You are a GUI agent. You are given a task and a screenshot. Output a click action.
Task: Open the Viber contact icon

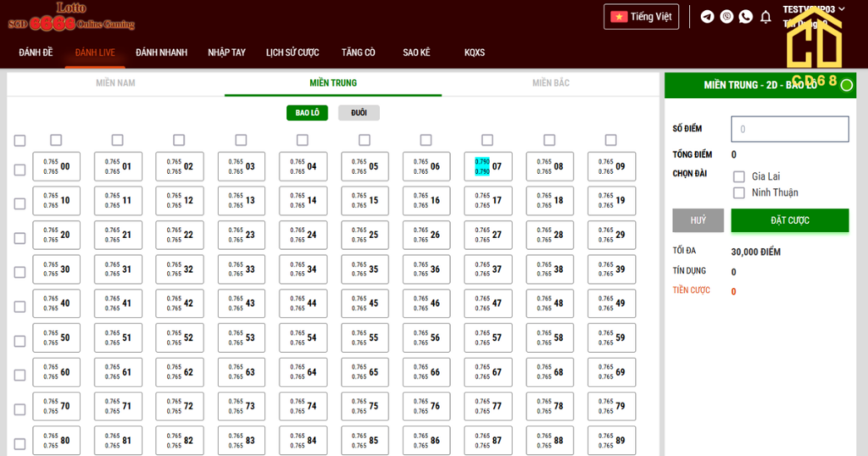tap(726, 17)
